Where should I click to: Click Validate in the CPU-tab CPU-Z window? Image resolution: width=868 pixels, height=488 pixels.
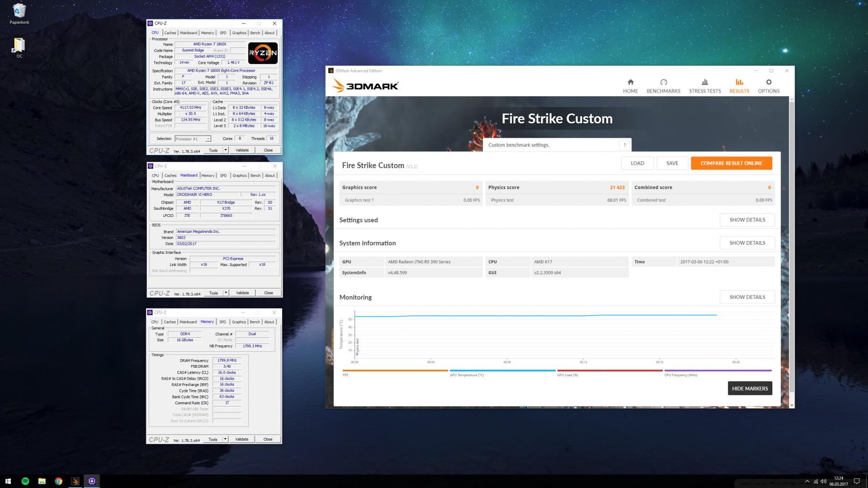pos(242,150)
